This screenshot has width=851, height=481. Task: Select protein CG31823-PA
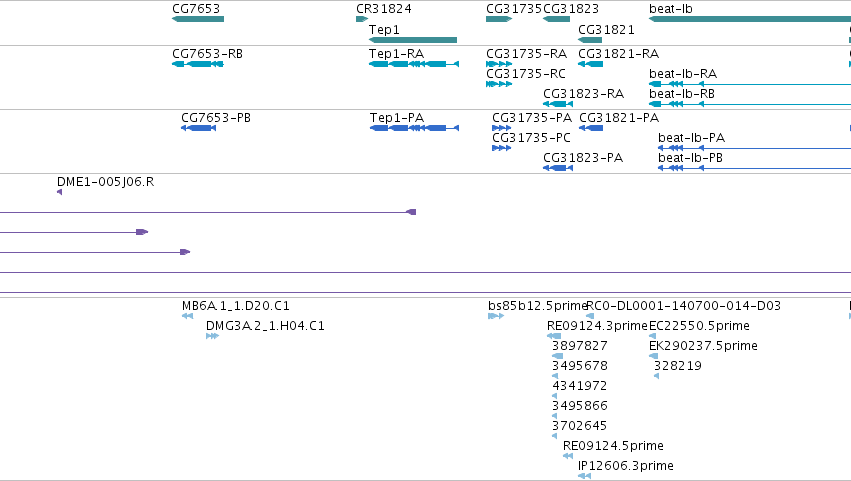coord(558,168)
